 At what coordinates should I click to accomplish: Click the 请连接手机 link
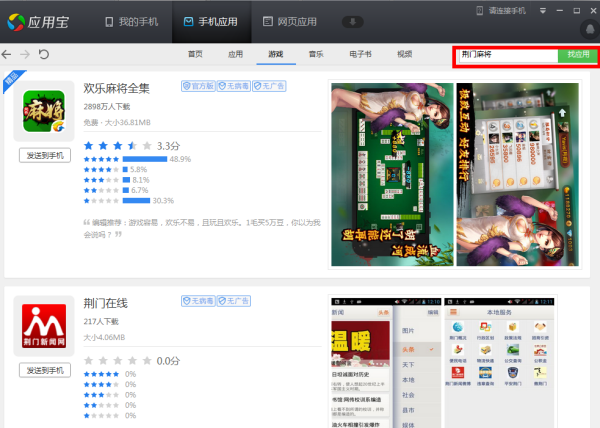pos(507,11)
